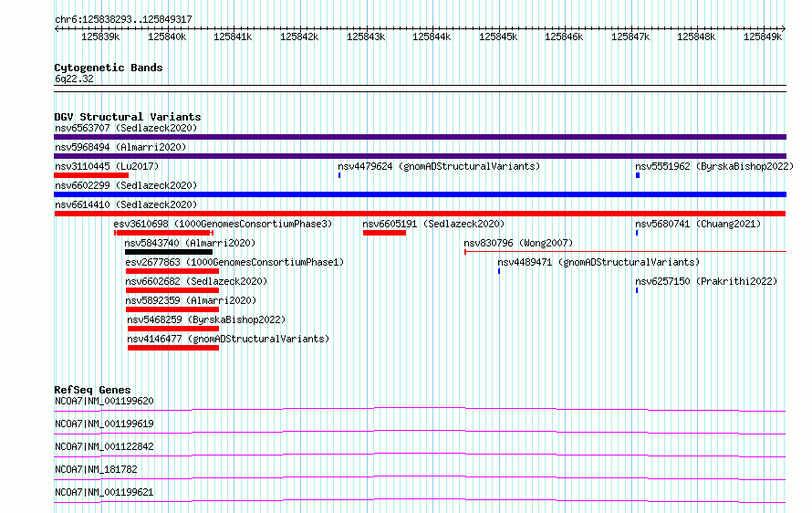Click the black nsv5843740 Almarri2020 bar

169,252
